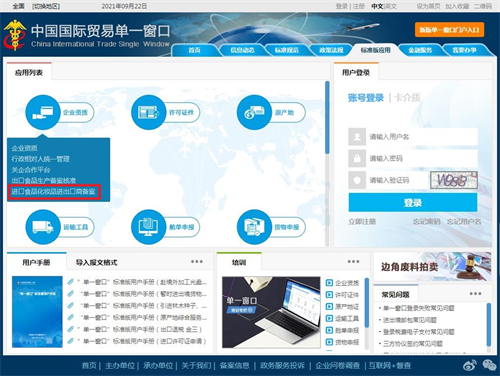Play the 许可证件 training video icon
Image resolution: width=500 pixels, height=376 pixels.
coord(329,295)
